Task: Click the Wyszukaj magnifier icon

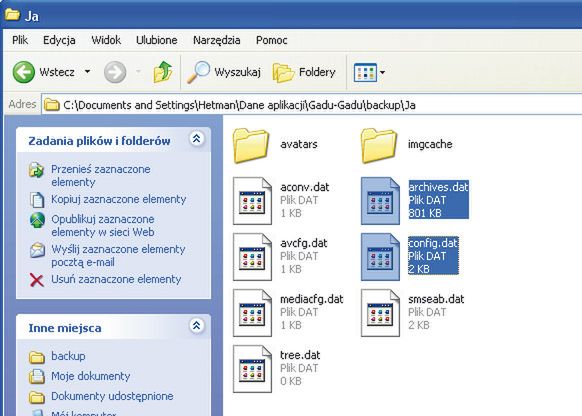Action: [198, 72]
